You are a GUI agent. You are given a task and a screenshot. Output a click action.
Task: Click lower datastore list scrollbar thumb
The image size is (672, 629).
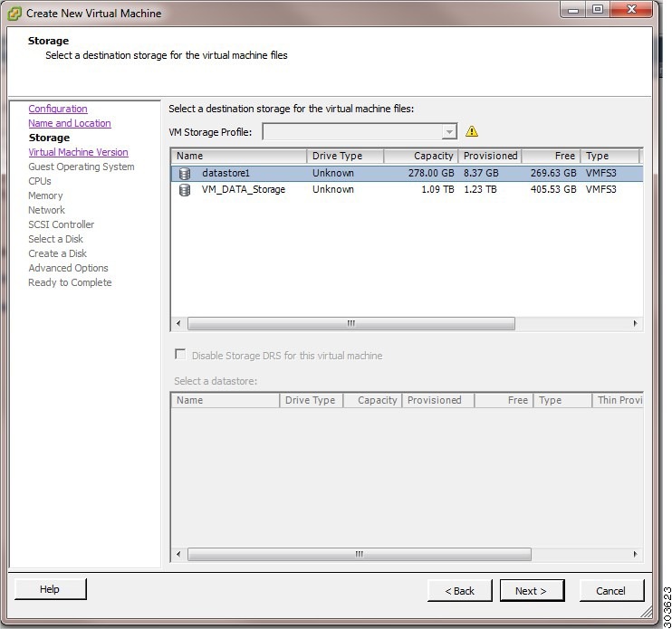[x=360, y=554]
